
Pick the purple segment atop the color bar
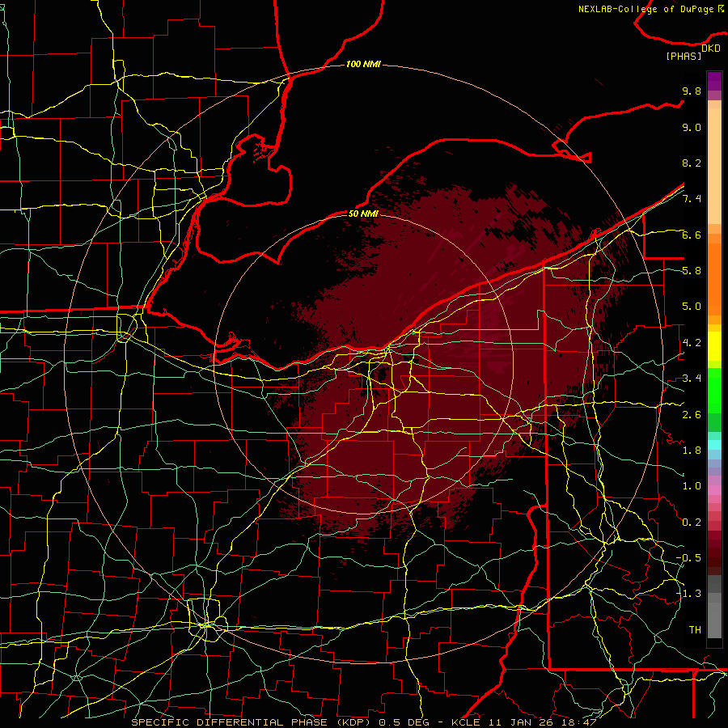714,81
